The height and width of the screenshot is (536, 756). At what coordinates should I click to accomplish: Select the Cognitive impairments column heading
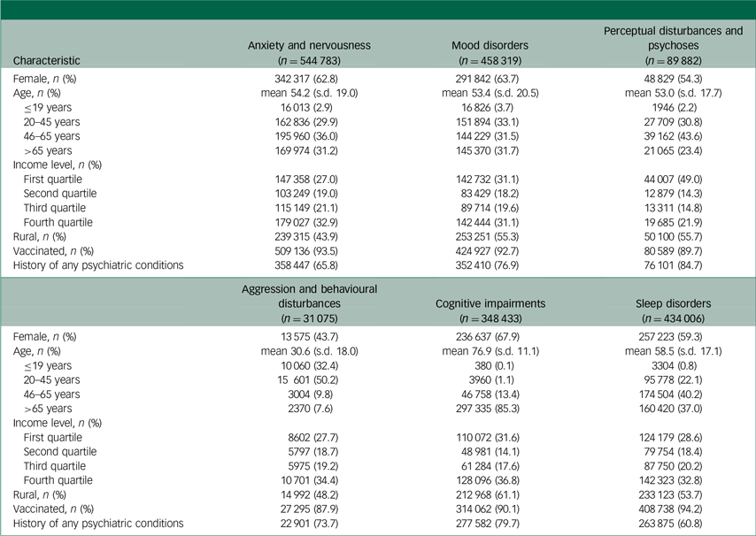point(489,302)
